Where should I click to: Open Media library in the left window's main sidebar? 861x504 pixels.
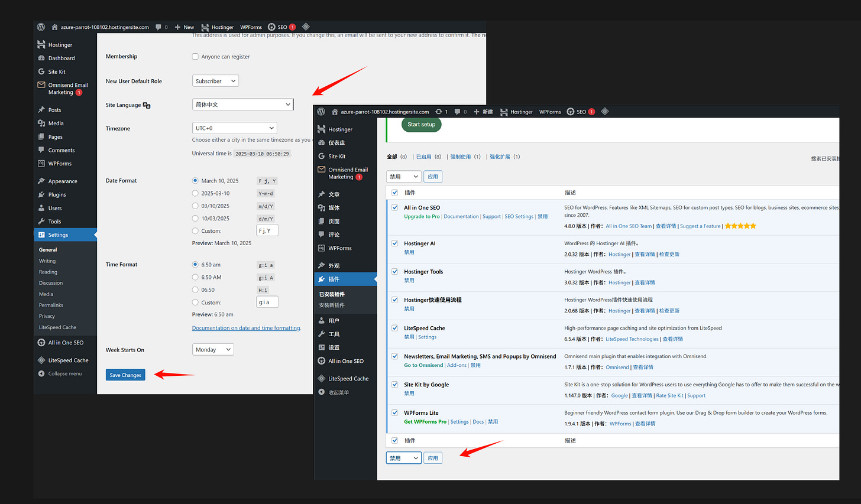click(56, 123)
